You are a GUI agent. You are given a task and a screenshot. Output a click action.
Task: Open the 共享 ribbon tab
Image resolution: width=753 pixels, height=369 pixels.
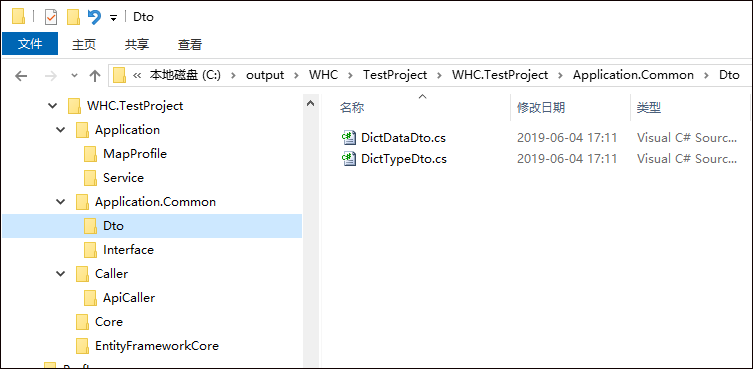[x=137, y=45]
